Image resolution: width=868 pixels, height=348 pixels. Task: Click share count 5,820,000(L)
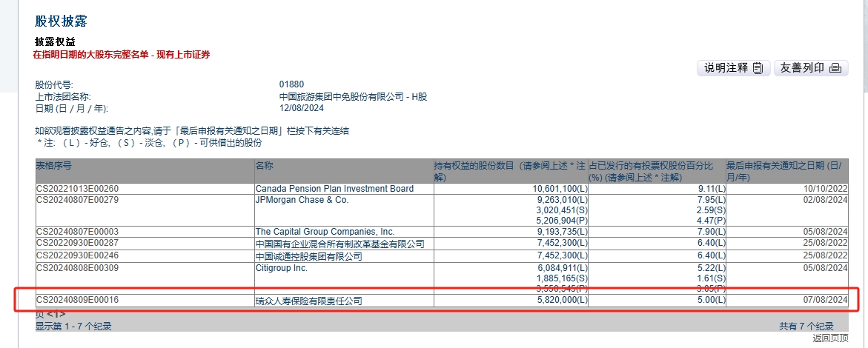pyautogui.click(x=563, y=301)
